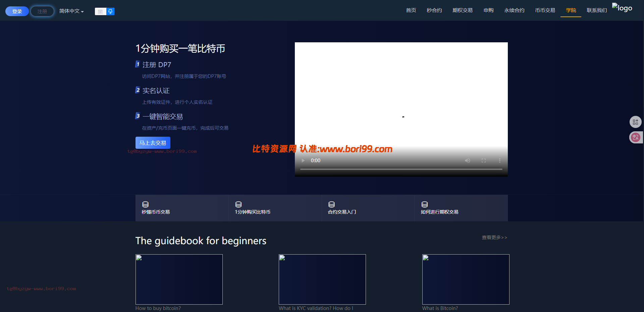Open the KYC validation article thumbnail

click(322, 279)
